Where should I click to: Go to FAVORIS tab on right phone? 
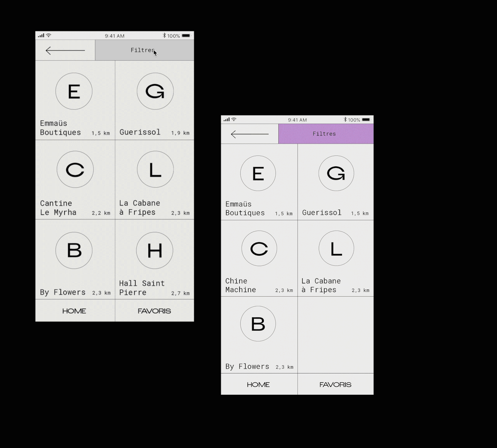click(335, 385)
